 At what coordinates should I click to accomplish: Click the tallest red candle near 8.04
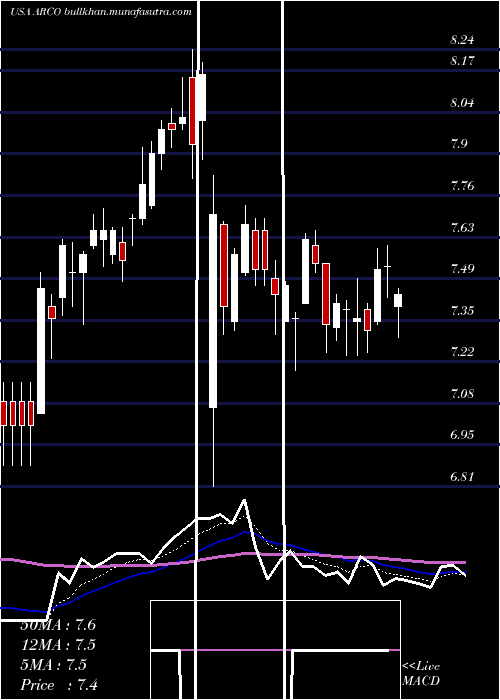click(192, 111)
